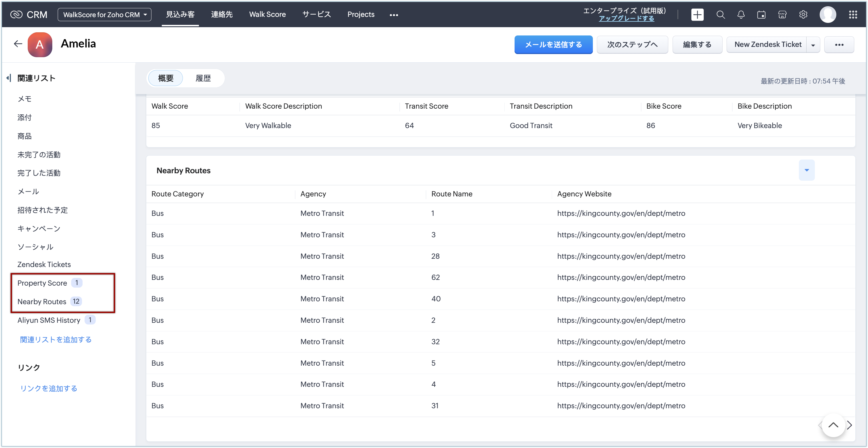Screen dimensions: 868x448
Task: Click the メールを送信する button
Action: [x=553, y=45]
